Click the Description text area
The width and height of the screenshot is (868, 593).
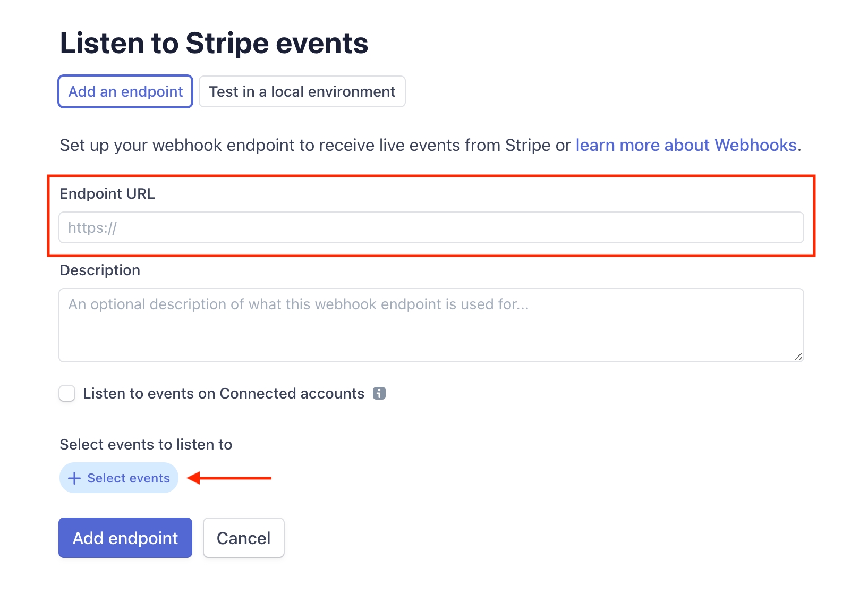431,324
